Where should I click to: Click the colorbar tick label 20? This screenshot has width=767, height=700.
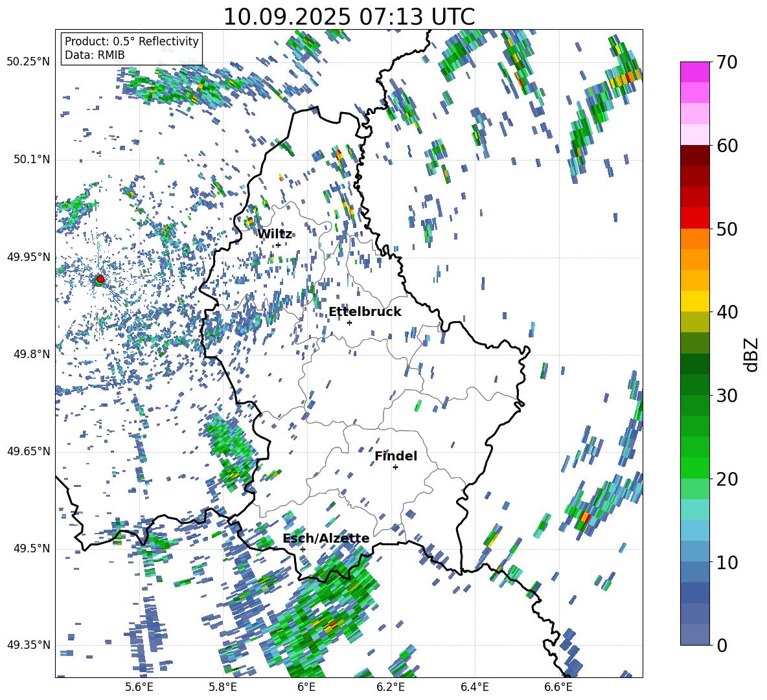727,479
